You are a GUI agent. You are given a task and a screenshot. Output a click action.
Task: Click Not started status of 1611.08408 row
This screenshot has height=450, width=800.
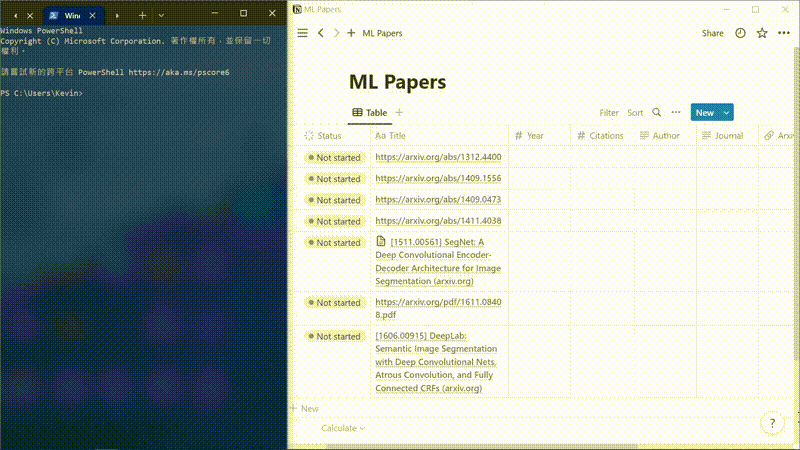coord(335,303)
